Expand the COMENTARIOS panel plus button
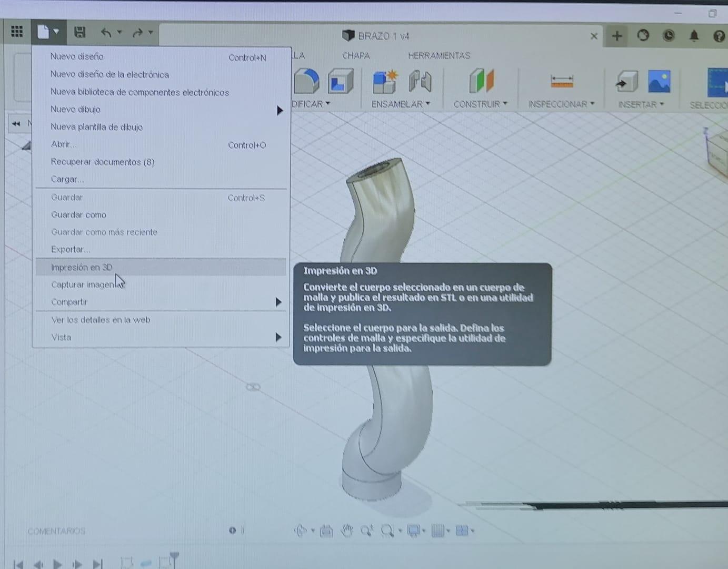Viewport: 728px width, 569px height. (x=232, y=530)
